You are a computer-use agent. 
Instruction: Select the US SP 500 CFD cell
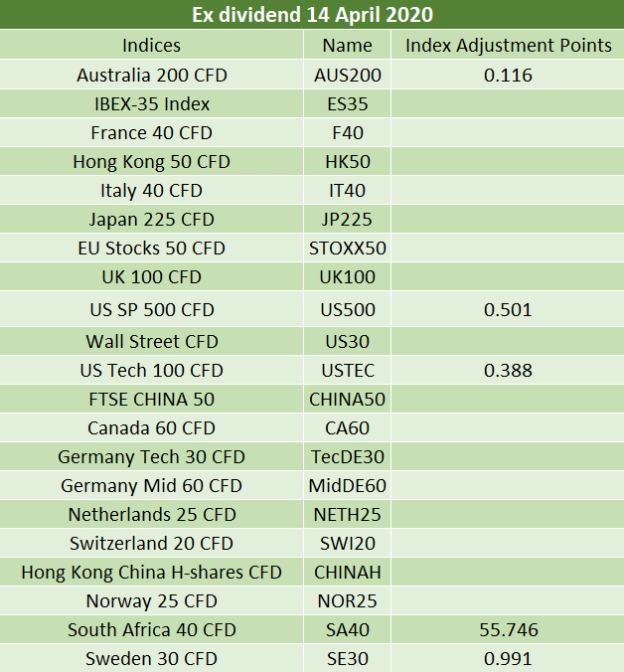(x=151, y=309)
